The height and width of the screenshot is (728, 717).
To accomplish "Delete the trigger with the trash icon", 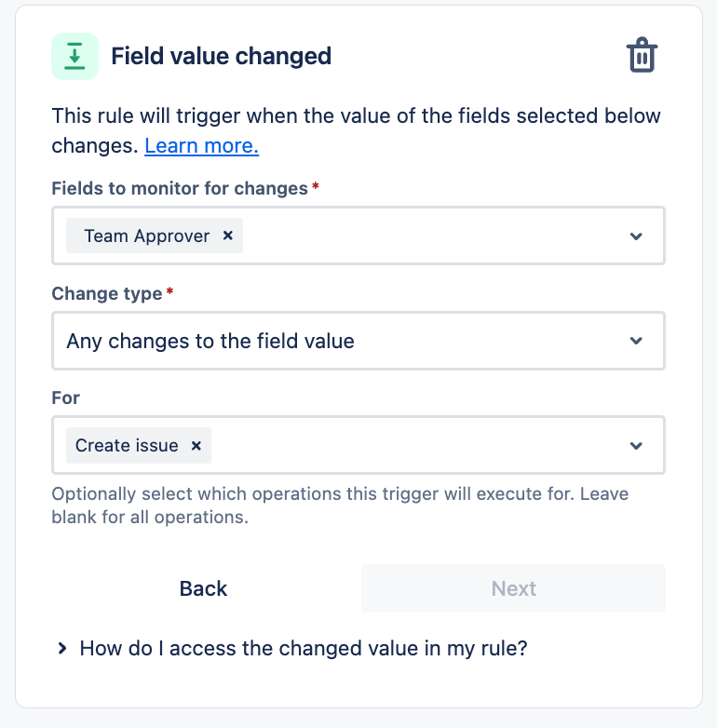I will point(642,55).
